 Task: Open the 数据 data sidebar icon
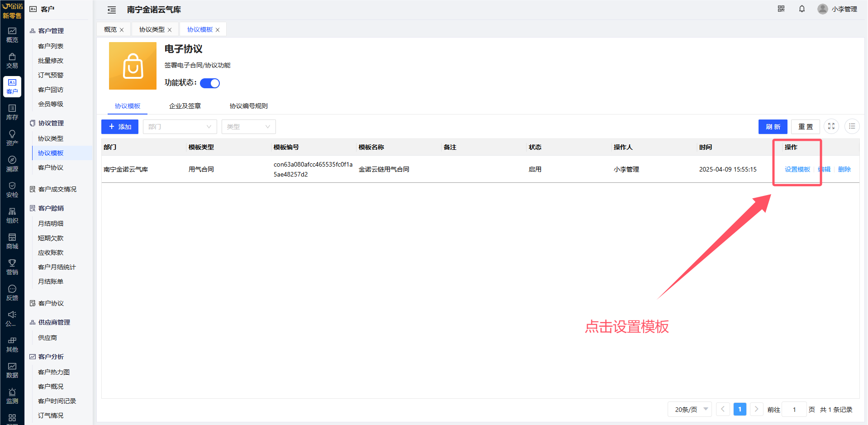pyautogui.click(x=12, y=370)
